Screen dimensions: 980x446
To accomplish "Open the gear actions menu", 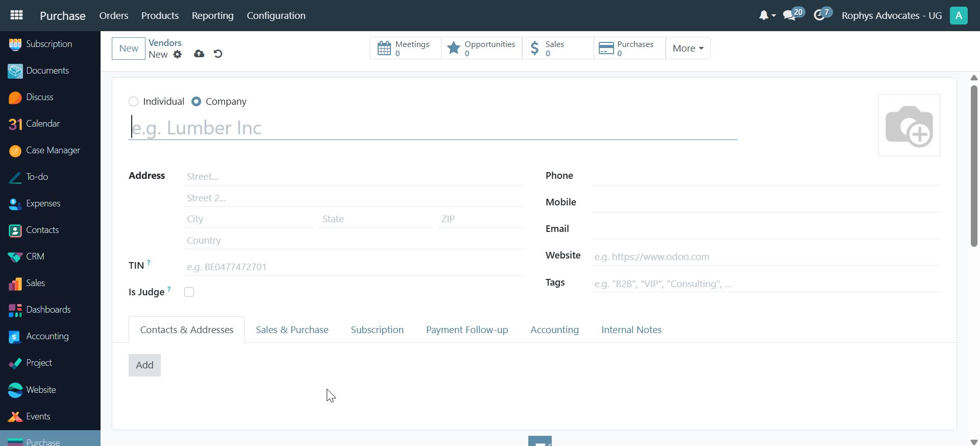I will click(177, 54).
